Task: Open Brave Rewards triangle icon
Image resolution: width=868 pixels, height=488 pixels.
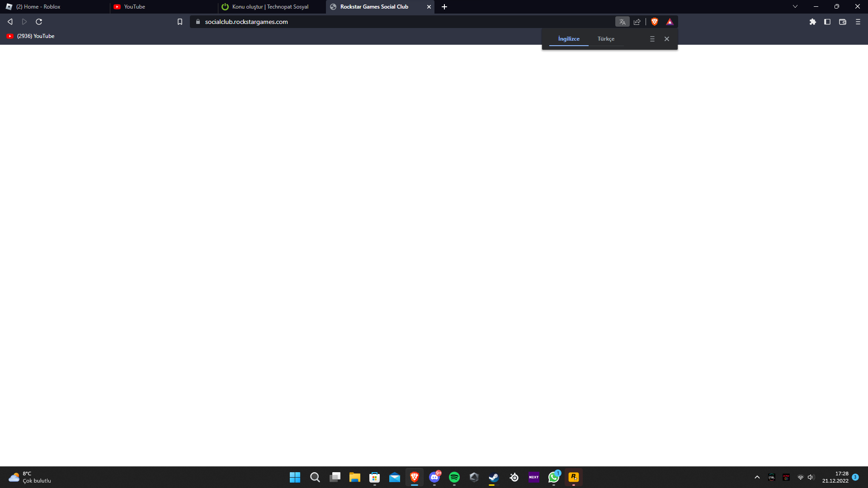Action: pos(670,22)
